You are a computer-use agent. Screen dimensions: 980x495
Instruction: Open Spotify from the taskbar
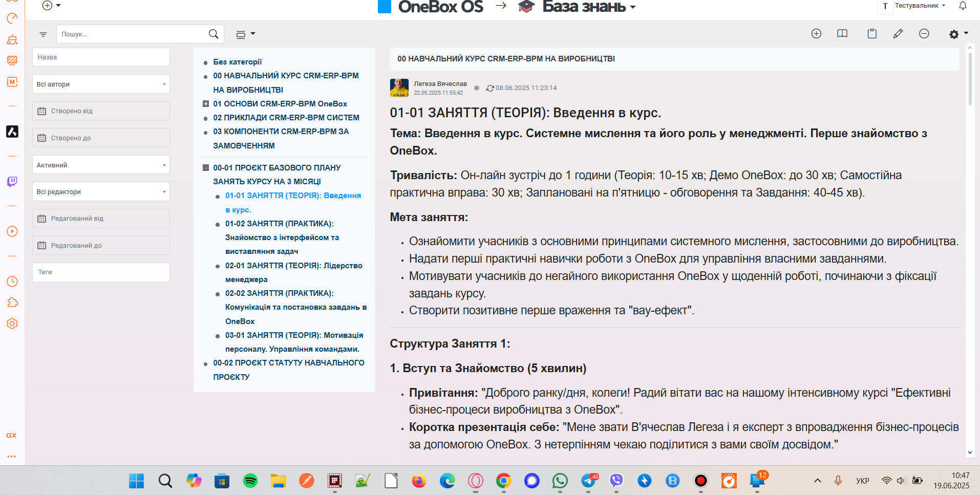pyautogui.click(x=250, y=481)
